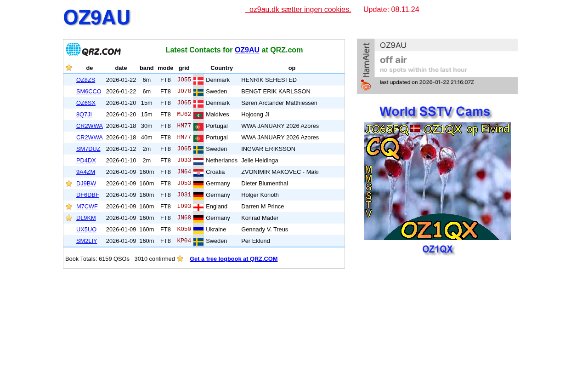Click the 'mode' column header
Screen dimensions: 588x368
coord(165,68)
